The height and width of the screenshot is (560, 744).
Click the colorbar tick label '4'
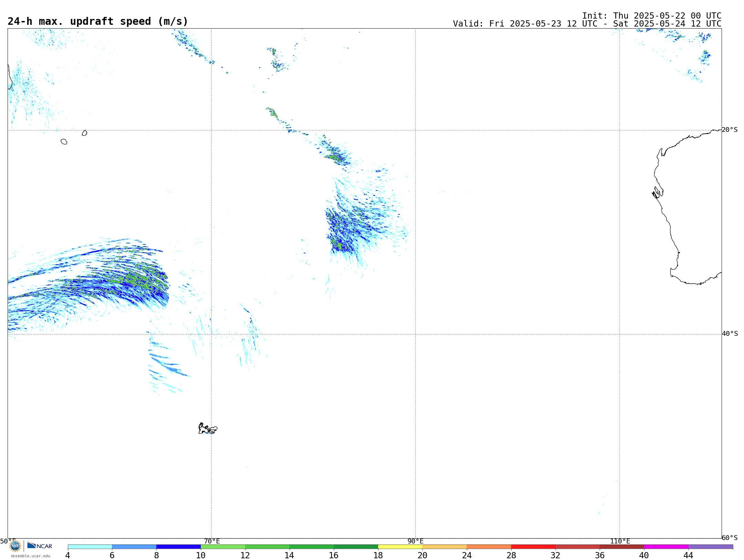tap(68, 555)
